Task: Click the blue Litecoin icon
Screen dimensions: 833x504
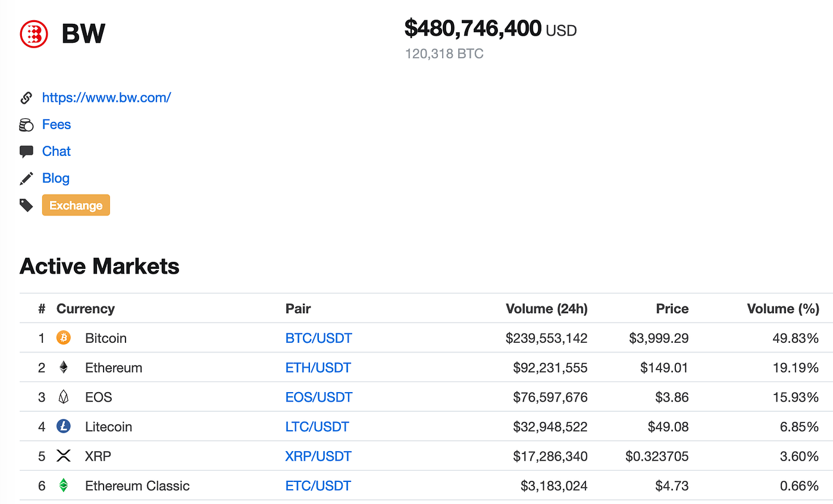Action: pyautogui.click(x=64, y=427)
